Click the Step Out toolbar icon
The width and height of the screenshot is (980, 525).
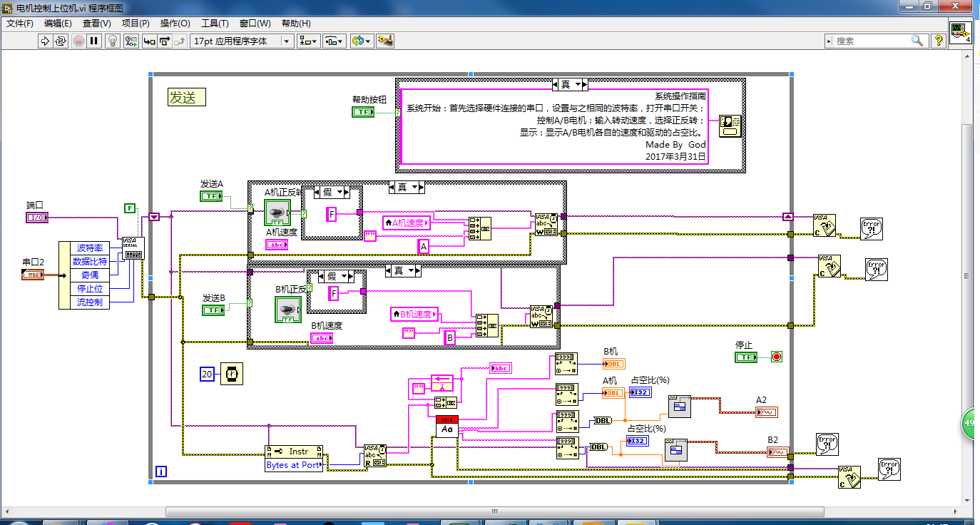[x=180, y=41]
